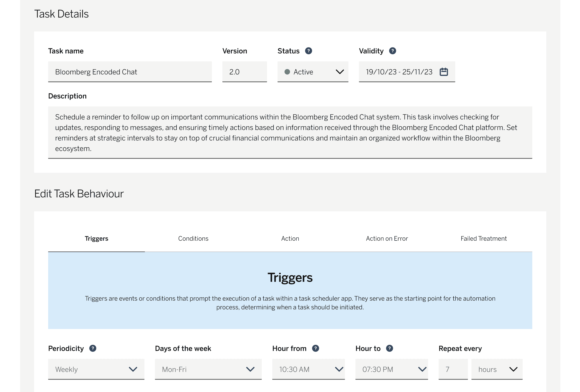This screenshot has width=580, height=392.
Task: Open the Validity calendar picker icon
Action: tap(443, 72)
